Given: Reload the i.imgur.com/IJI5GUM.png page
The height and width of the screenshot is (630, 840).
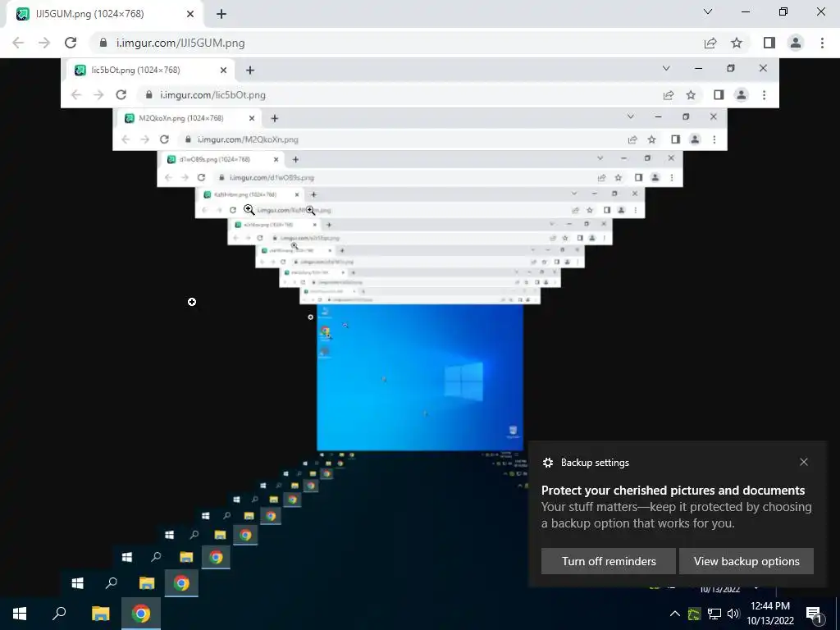Looking at the screenshot, I should pyautogui.click(x=71, y=43).
